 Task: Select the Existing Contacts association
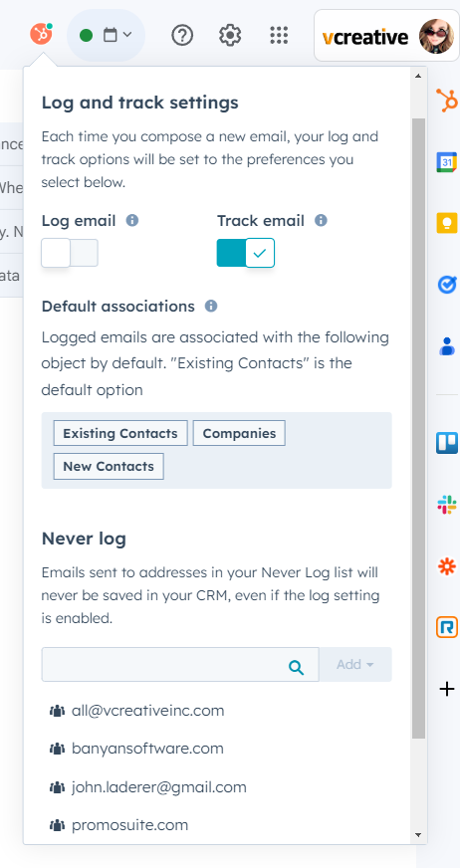coord(120,433)
